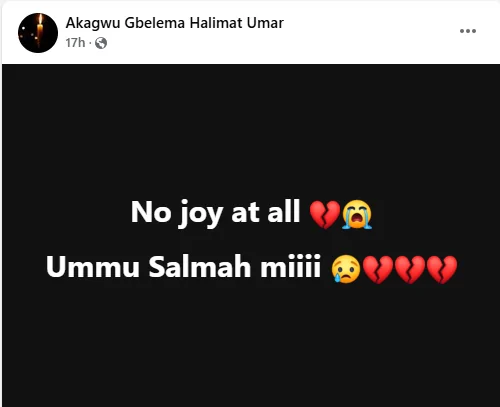This screenshot has width=500, height=407.
Task: Click the word "Ummu" in the post
Action: pos(93,266)
